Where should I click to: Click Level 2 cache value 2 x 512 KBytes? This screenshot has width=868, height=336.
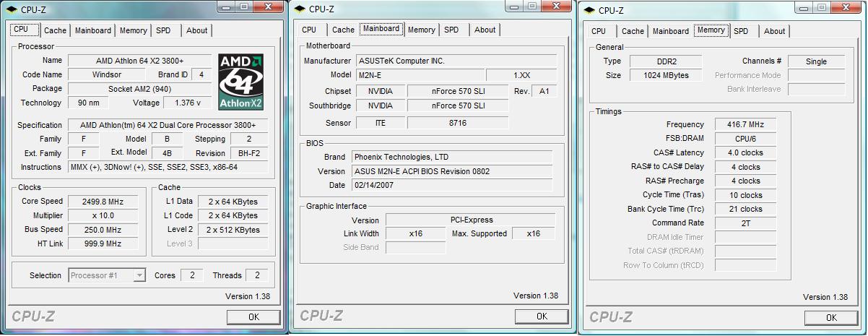(233, 230)
